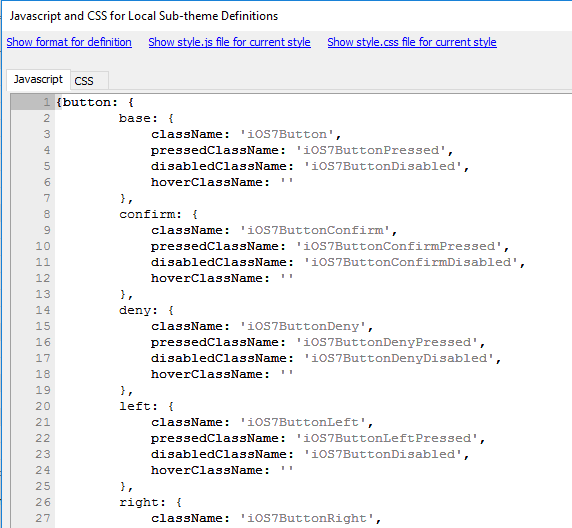Image resolution: width=572 pixels, height=528 pixels.
Task: Click the 'iOS7ButtonLeftPressed' value
Action: click(387, 438)
